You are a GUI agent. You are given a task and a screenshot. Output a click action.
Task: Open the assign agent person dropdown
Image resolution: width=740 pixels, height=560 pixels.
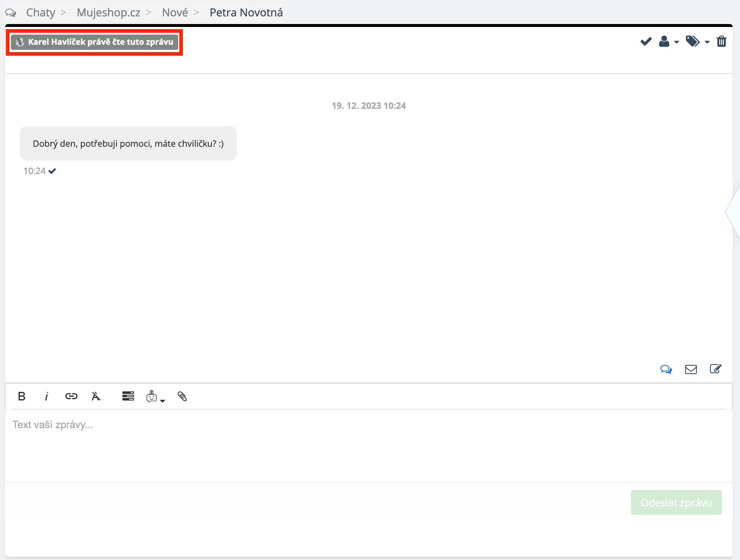tap(668, 42)
